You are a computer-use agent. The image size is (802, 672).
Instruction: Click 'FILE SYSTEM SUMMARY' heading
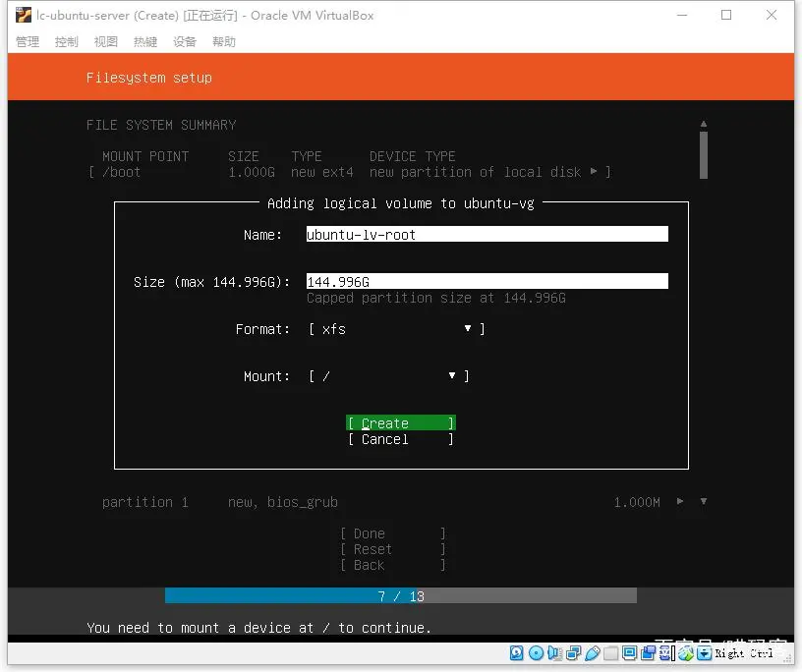click(161, 125)
